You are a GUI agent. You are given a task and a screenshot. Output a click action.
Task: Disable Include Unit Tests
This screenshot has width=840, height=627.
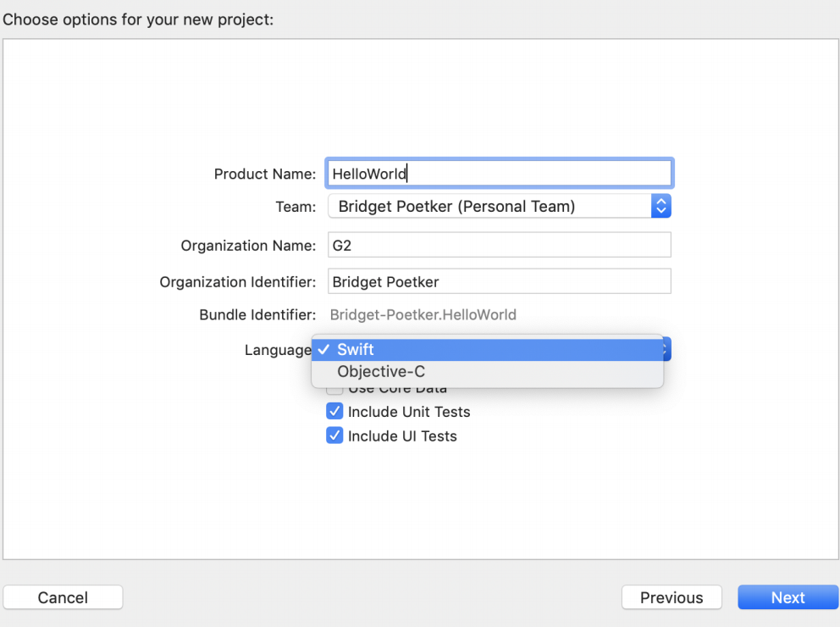click(x=335, y=411)
